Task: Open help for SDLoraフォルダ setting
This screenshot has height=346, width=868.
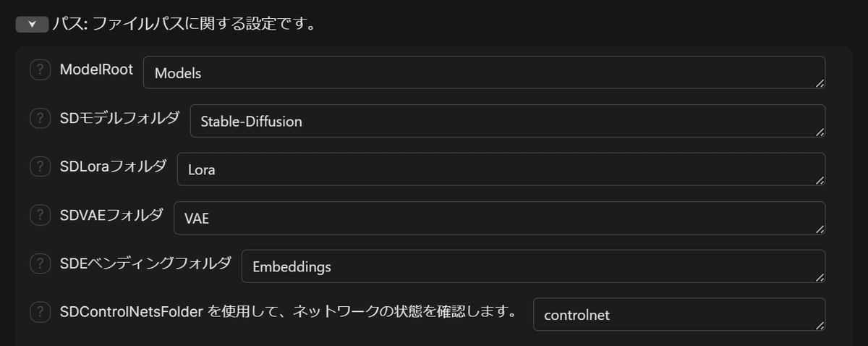Action: (x=40, y=166)
